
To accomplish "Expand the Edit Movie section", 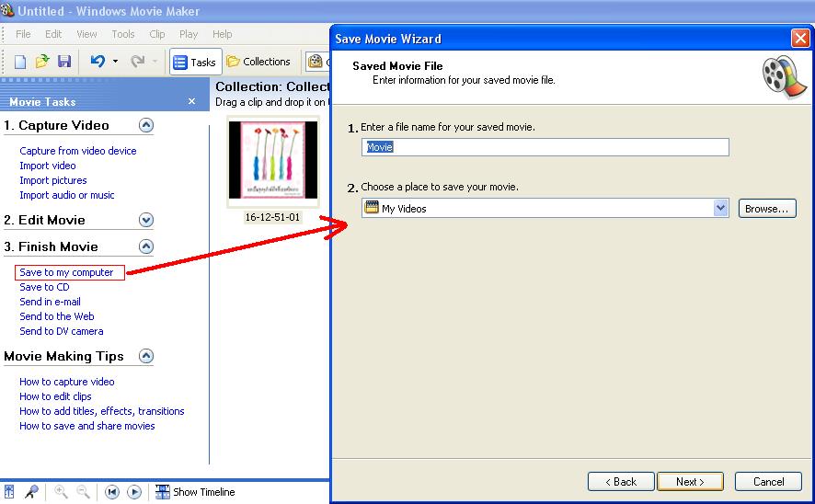I will click(x=146, y=220).
